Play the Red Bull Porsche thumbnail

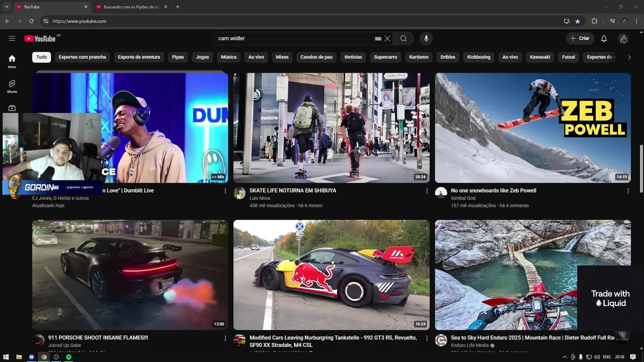pyautogui.click(x=332, y=275)
